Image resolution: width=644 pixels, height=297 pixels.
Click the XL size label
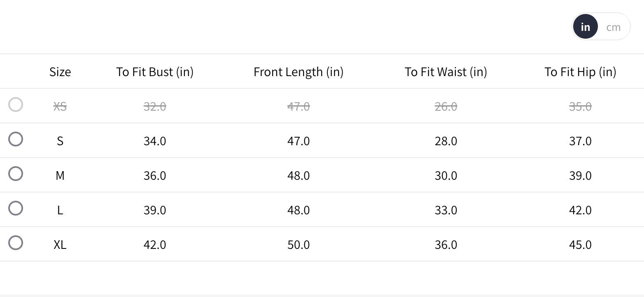click(x=60, y=245)
